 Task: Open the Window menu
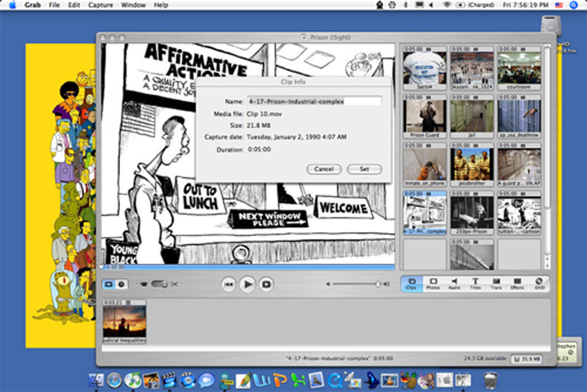[133, 5]
